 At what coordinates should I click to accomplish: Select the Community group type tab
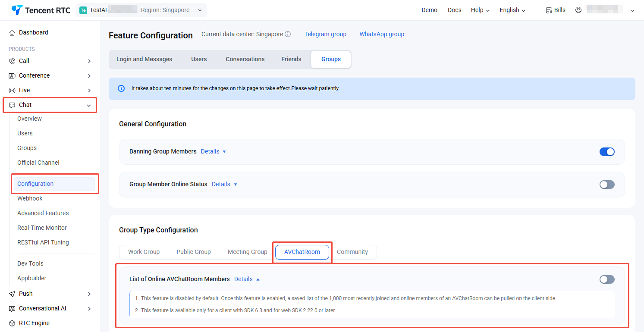coord(352,252)
